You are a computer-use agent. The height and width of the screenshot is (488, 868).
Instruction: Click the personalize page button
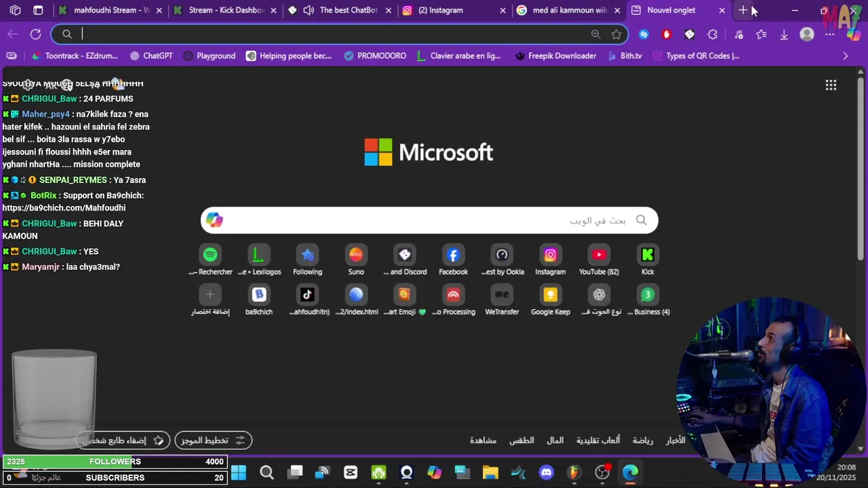[122, 441]
